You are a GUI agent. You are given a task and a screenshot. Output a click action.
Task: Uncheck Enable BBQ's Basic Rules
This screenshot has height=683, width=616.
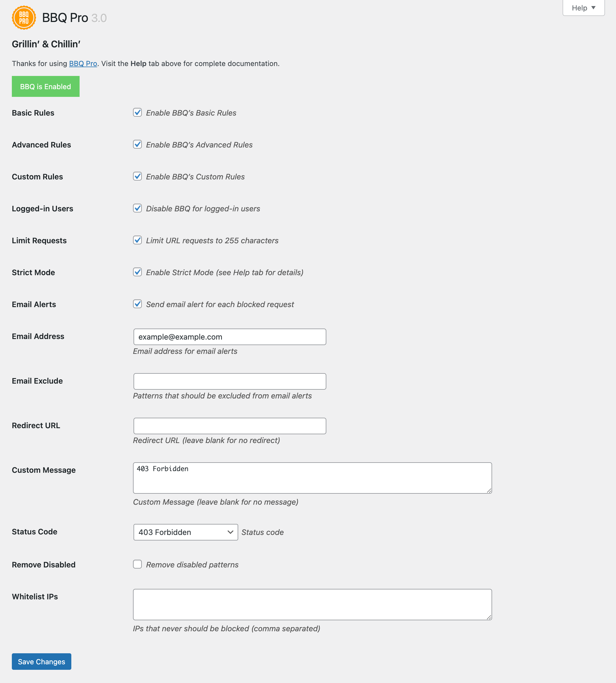tap(137, 112)
